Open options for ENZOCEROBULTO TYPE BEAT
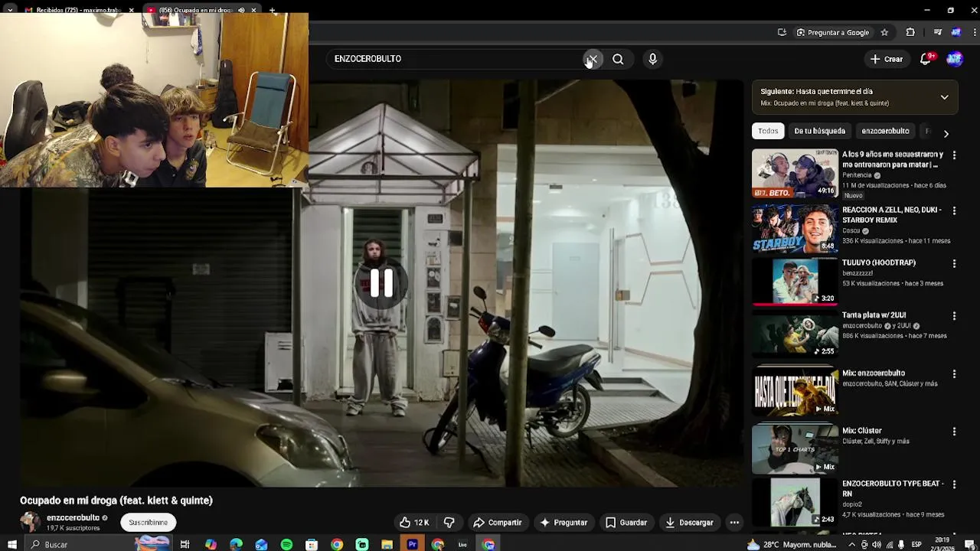Viewport: 980px width, 551px height. [x=954, y=484]
